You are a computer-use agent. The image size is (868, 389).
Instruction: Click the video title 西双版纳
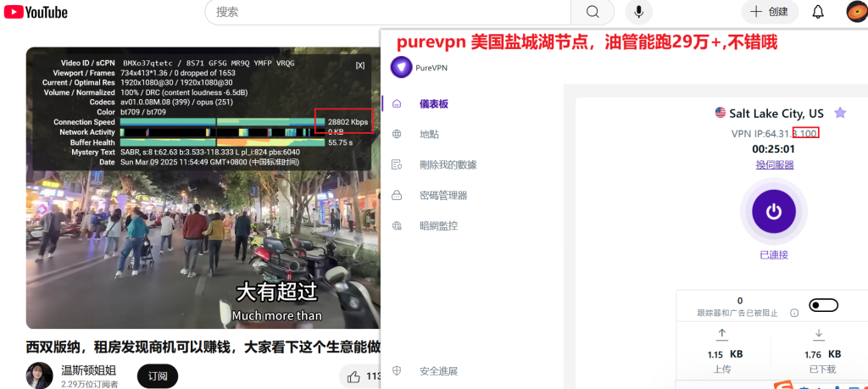tap(203, 347)
